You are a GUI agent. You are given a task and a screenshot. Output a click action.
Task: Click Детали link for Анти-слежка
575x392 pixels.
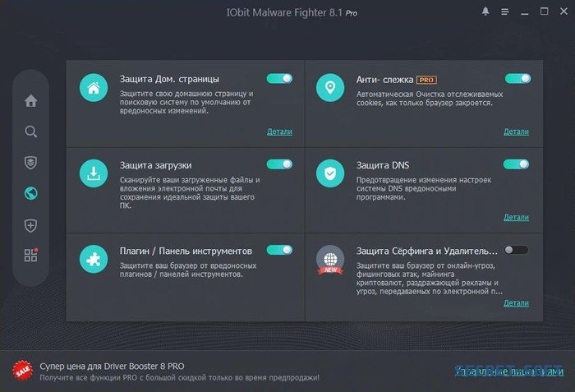[x=516, y=131]
